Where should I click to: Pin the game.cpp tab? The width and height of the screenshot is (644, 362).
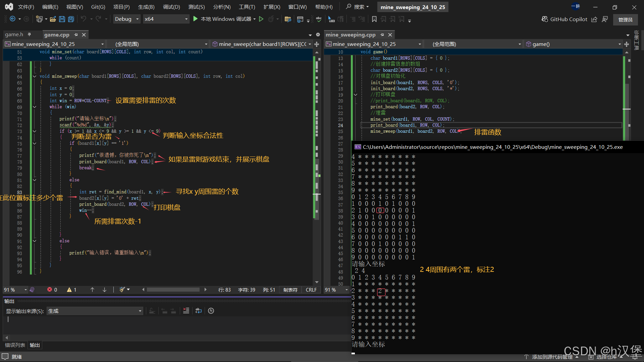76,35
